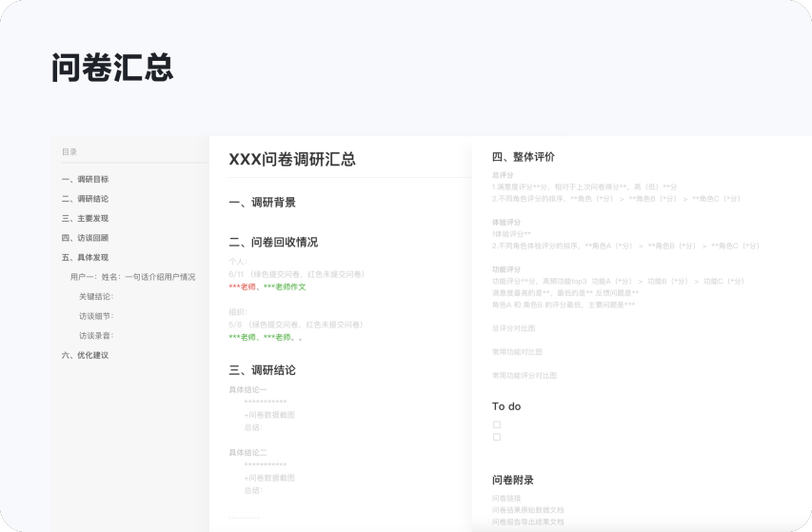Click the green ***老师作文 text
This screenshot has width=812, height=532.
point(285,287)
